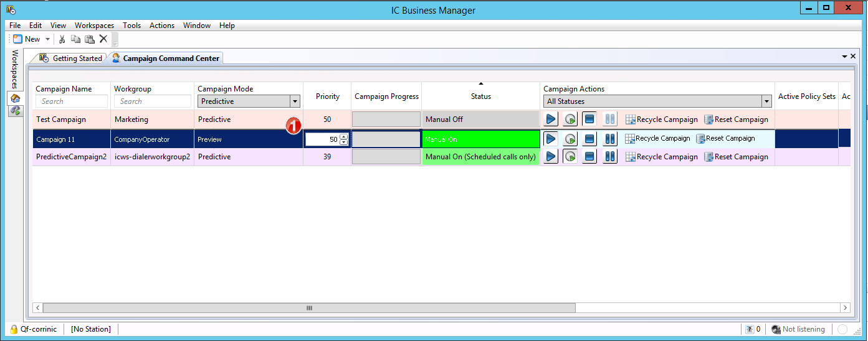Open the home workspace icon in sidebar
Viewport: 868px width, 341px height.
click(x=16, y=98)
